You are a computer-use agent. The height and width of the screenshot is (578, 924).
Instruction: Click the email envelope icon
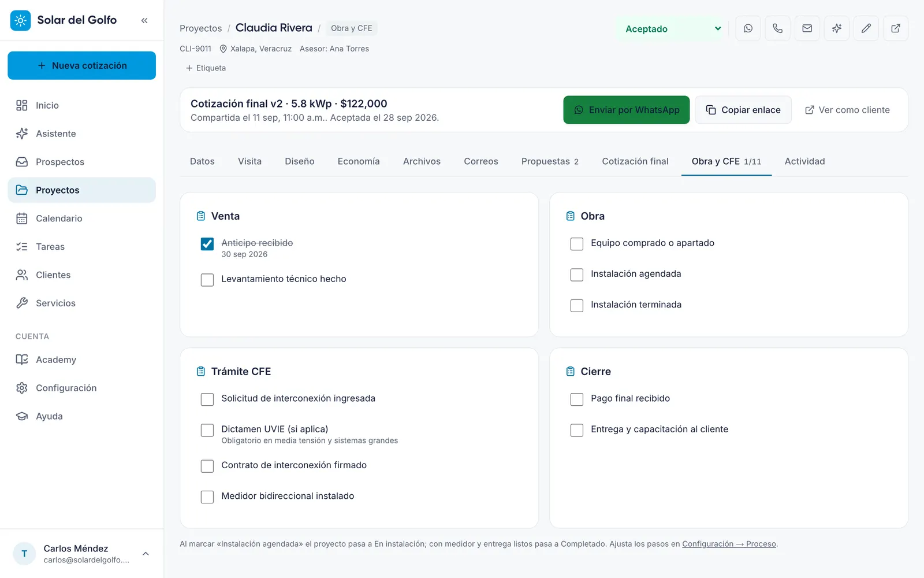click(807, 28)
